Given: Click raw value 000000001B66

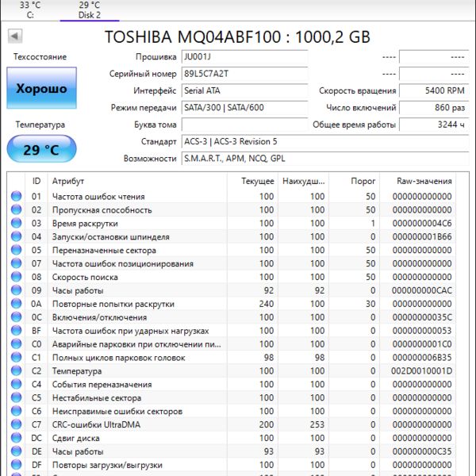Looking at the screenshot, I should [x=422, y=236].
